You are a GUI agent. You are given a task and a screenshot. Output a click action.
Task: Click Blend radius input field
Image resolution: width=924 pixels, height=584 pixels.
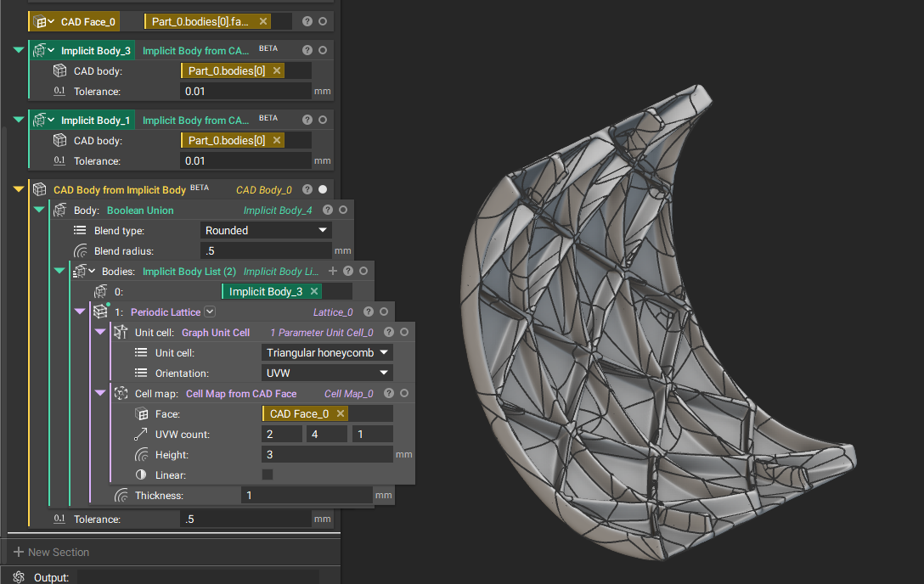pos(266,250)
